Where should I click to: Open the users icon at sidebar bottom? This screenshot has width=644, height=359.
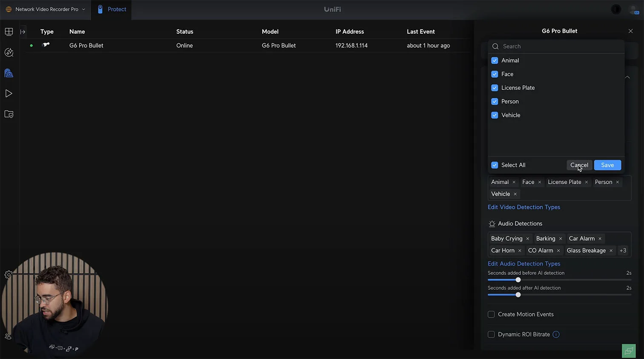[x=8, y=336]
